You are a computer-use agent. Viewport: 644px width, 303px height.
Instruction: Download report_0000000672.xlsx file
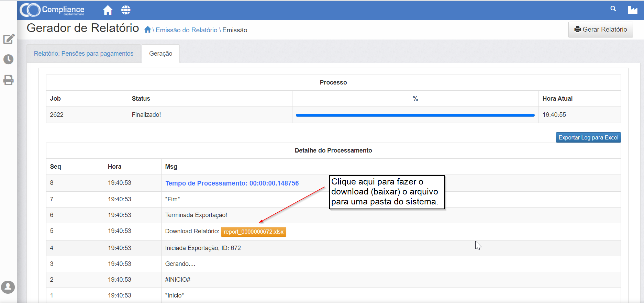pyautogui.click(x=254, y=232)
